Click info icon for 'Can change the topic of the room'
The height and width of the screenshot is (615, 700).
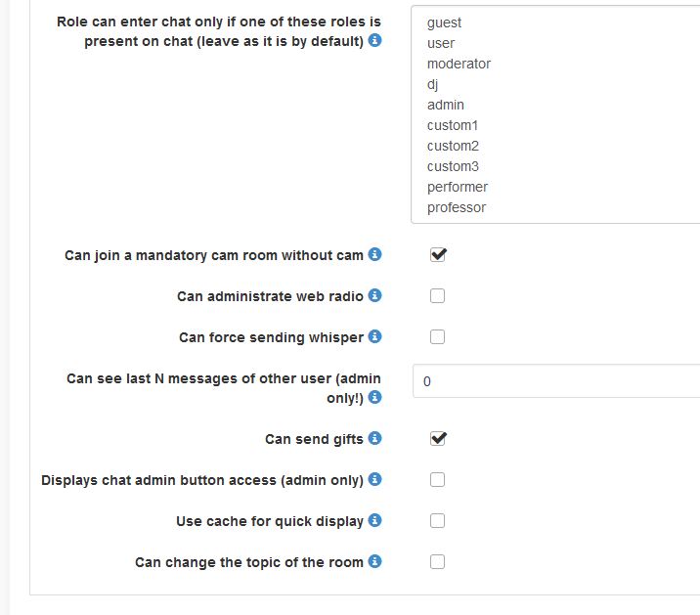[x=375, y=561]
